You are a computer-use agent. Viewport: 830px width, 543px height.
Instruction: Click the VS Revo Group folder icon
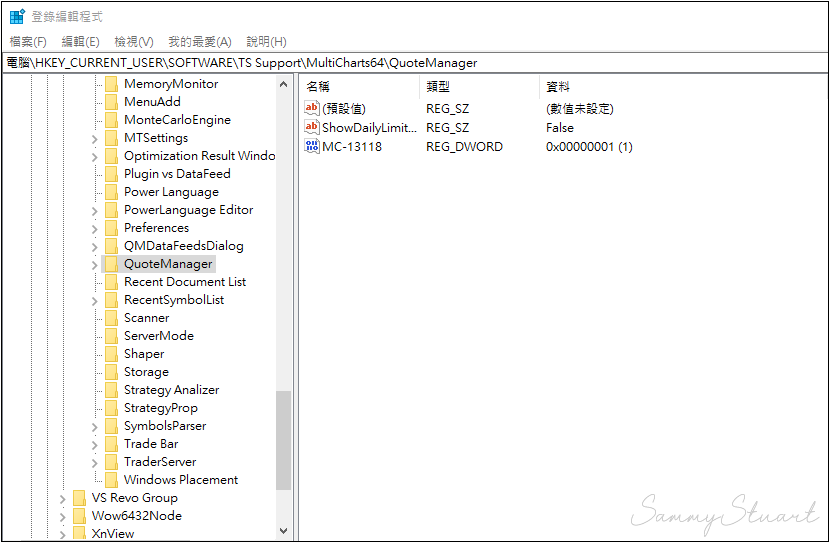click(x=79, y=498)
